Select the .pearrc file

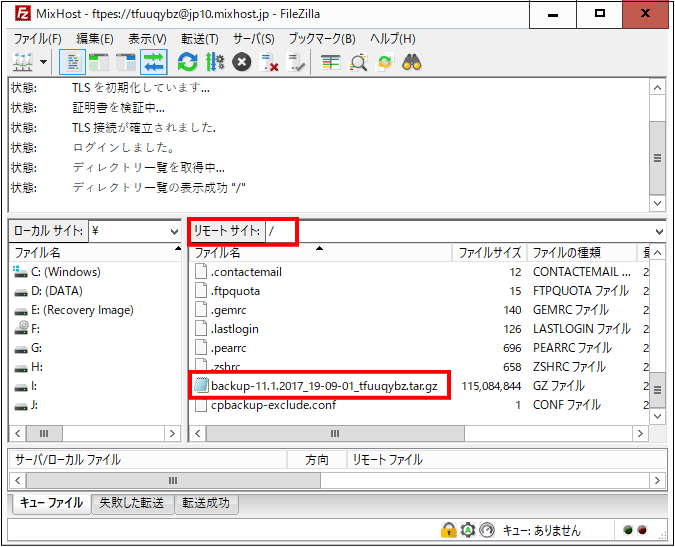[220, 348]
